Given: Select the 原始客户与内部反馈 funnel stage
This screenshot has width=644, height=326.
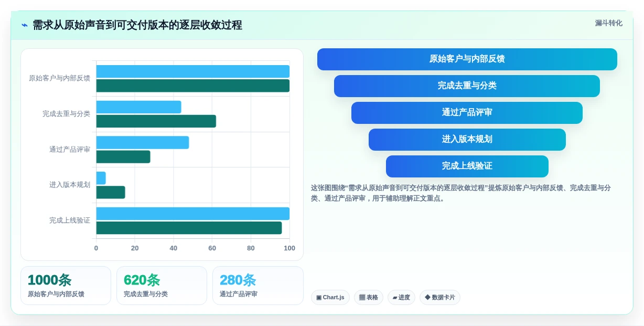Looking at the screenshot, I should coord(467,59).
